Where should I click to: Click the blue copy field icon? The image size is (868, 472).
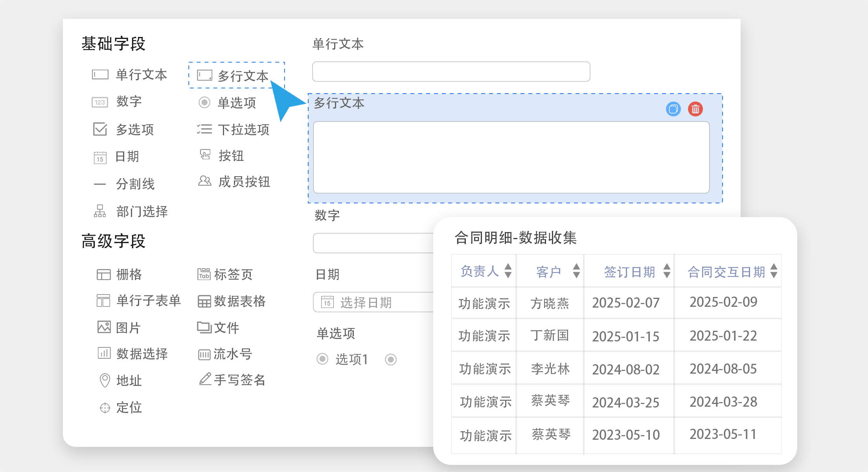673,109
